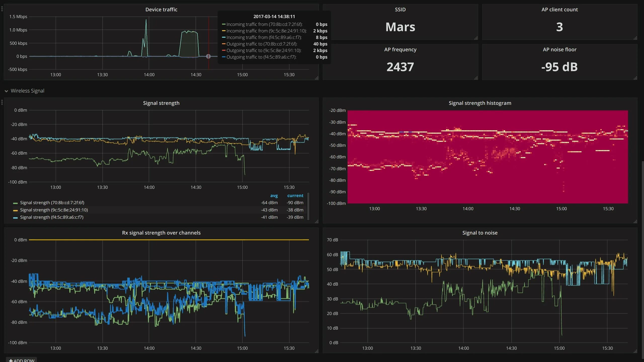Click the noise floor value -95 dB
This screenshot has width=644, height=362.
(559, 67)
